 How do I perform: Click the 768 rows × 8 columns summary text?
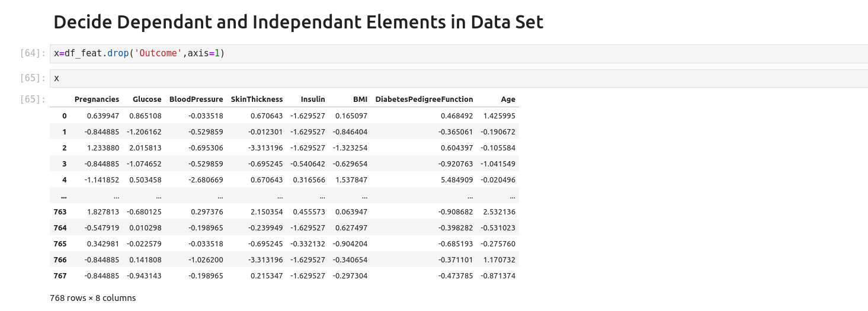[x=93, y=298]
